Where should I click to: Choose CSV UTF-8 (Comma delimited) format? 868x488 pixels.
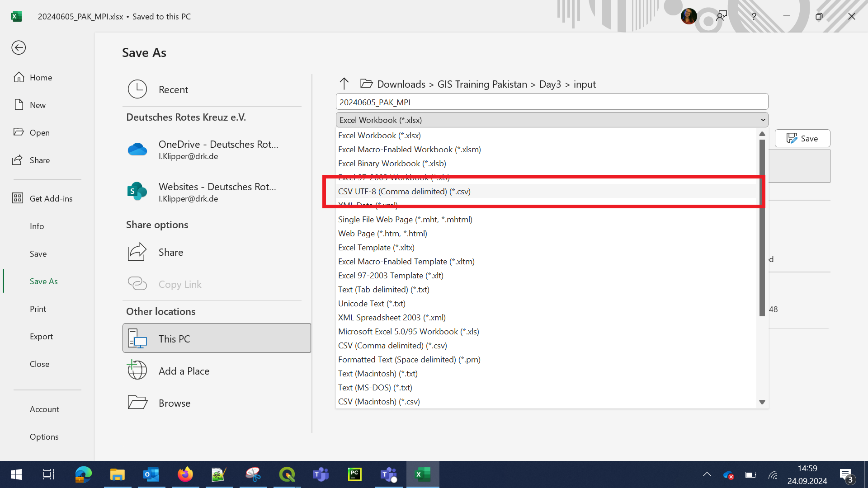click(x=404, y=192)
